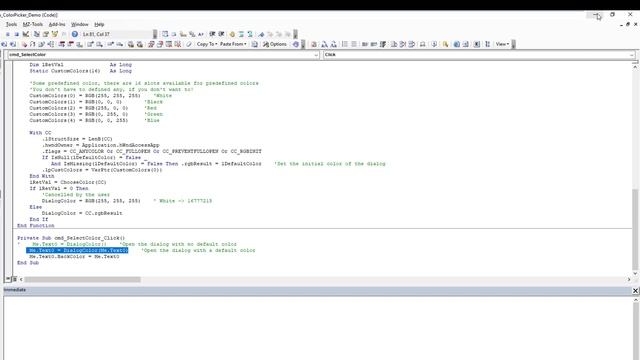Click the Immediate pane title bar
Viewport: 640px width, 360px height.
click(317, 290)
